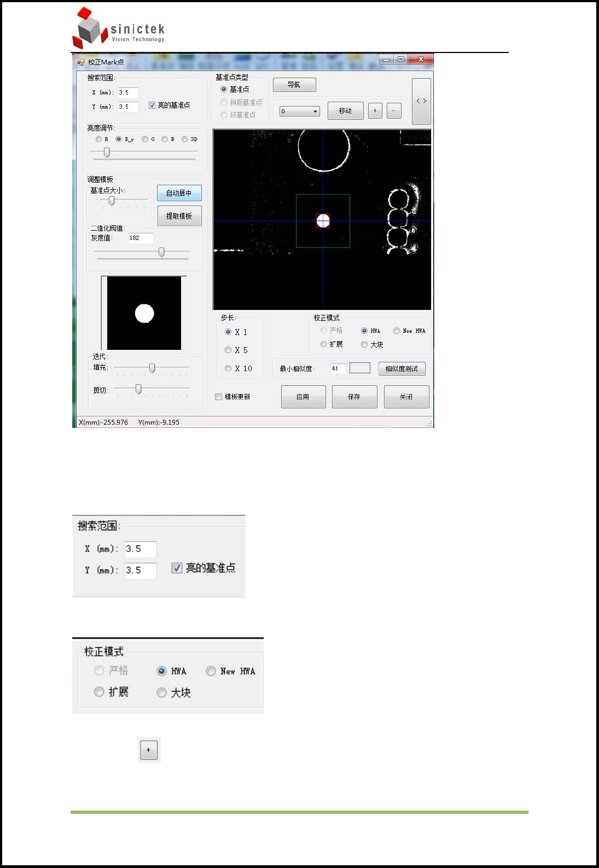Select the X 5 step radio button
599x868 pixels.
[228, 350]
